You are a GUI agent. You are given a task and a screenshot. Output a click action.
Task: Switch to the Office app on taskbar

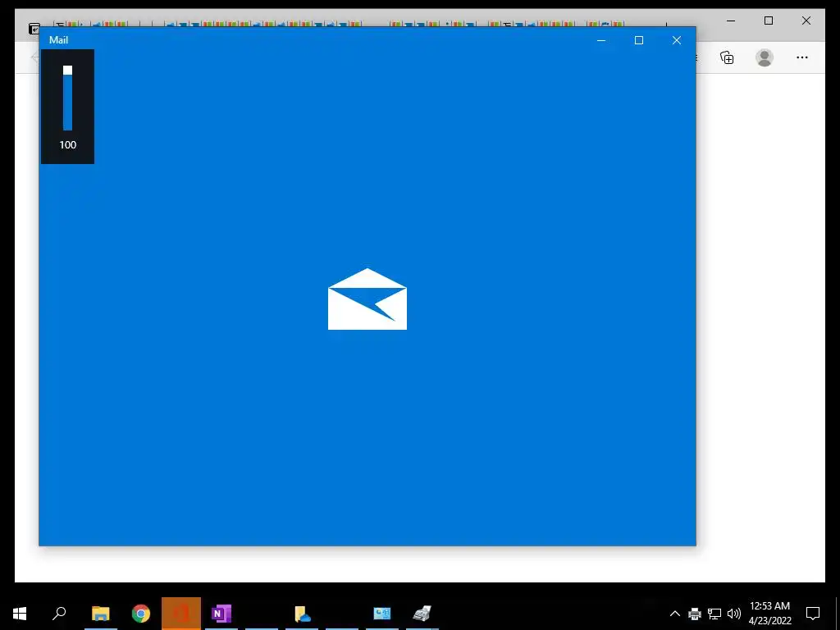point(181,614)
